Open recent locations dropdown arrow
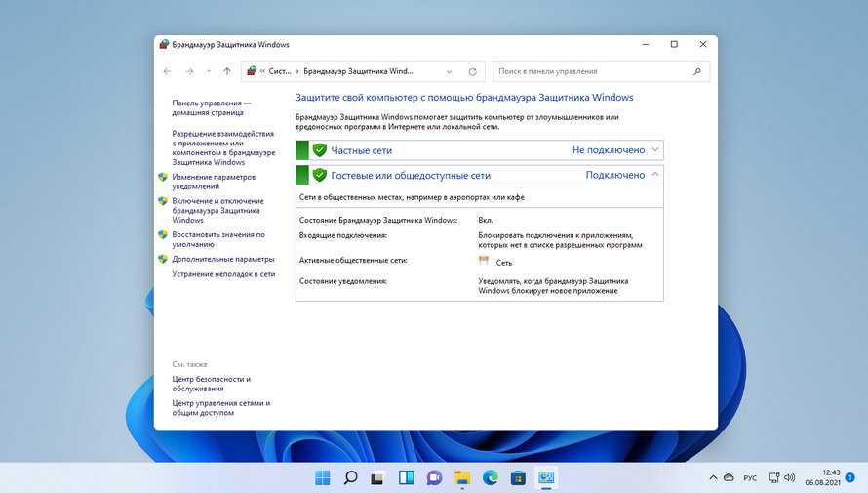The image size is (868, 493). point(208,71)
